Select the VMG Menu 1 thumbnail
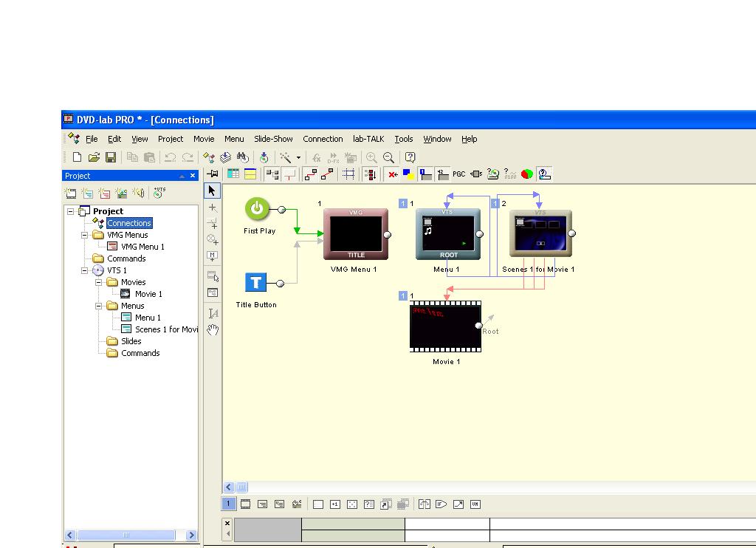 click(356, 234)
